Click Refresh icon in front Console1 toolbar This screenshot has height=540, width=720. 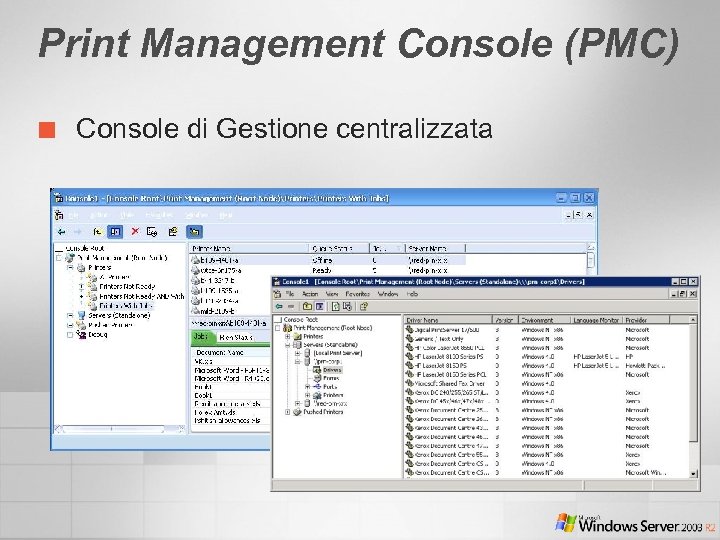coord(336,306)
